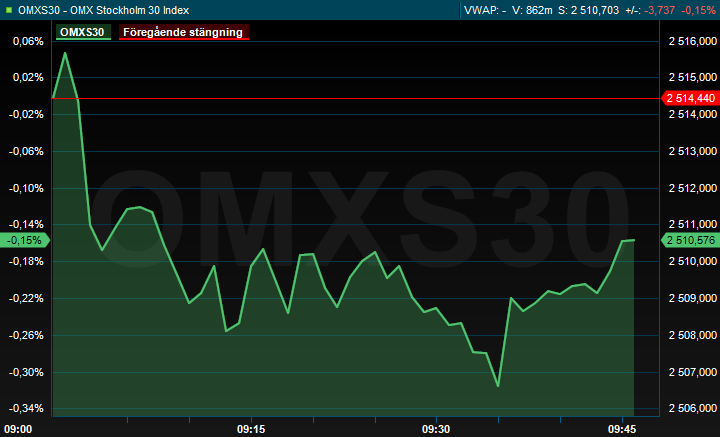Click the 2 511,000 price axis label
This screenshot has height=437, width=720.
[x=692, y=224]
